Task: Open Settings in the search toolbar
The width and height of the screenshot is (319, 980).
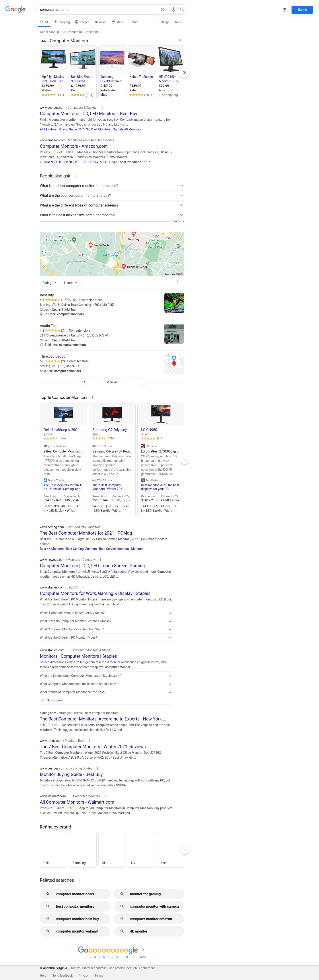Action: pos(164,22)
